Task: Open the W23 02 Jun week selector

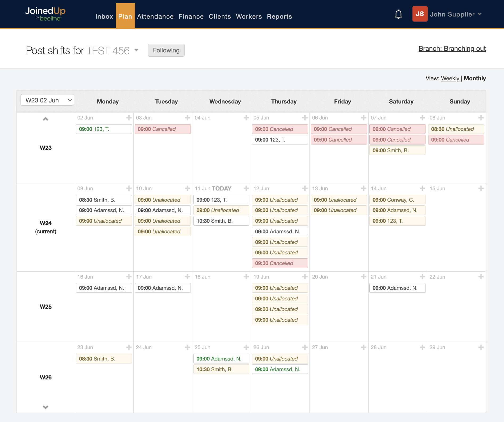Action: (47, 100)
